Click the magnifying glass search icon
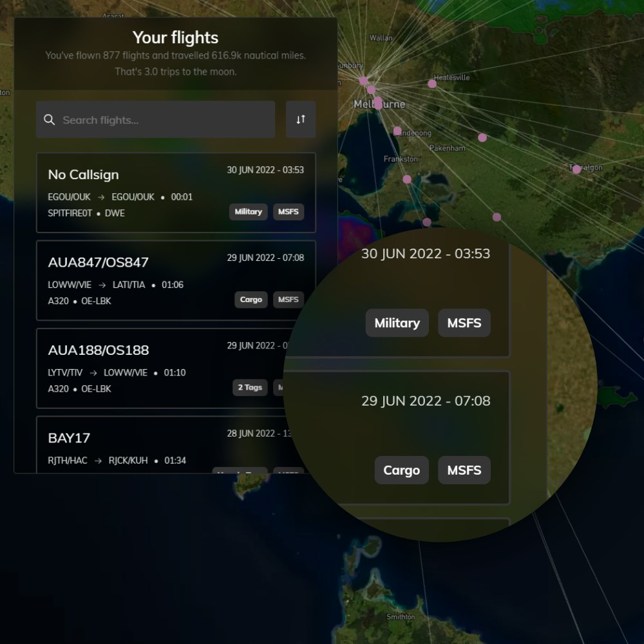Screen dimensions: 644x644 tap(49, 120)
